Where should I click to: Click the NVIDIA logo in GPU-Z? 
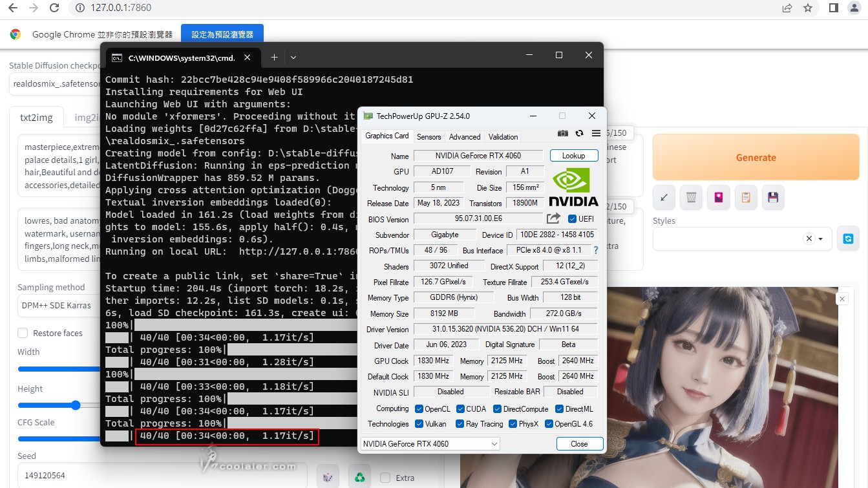(x=573, y=187)
